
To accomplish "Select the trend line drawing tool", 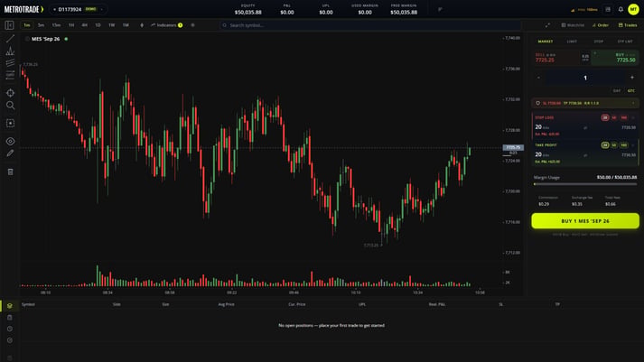I will (x=10, y=39).
